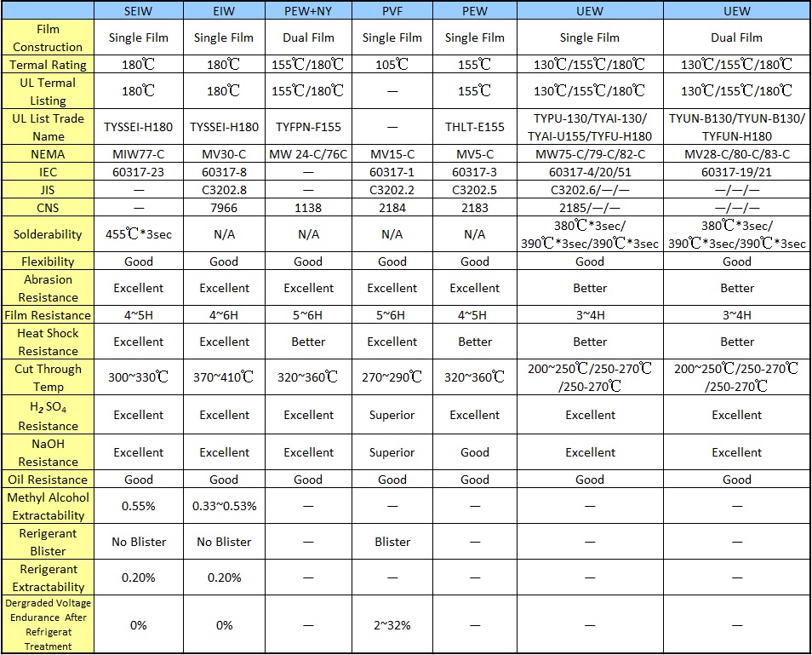Select the C3202.8 JIS cell
This screenshot has height=655, width=812.
click(224, 189)
